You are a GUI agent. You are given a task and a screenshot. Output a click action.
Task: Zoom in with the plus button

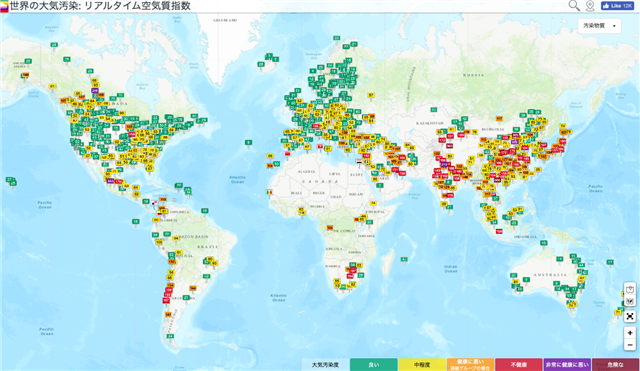coord(630,333)
